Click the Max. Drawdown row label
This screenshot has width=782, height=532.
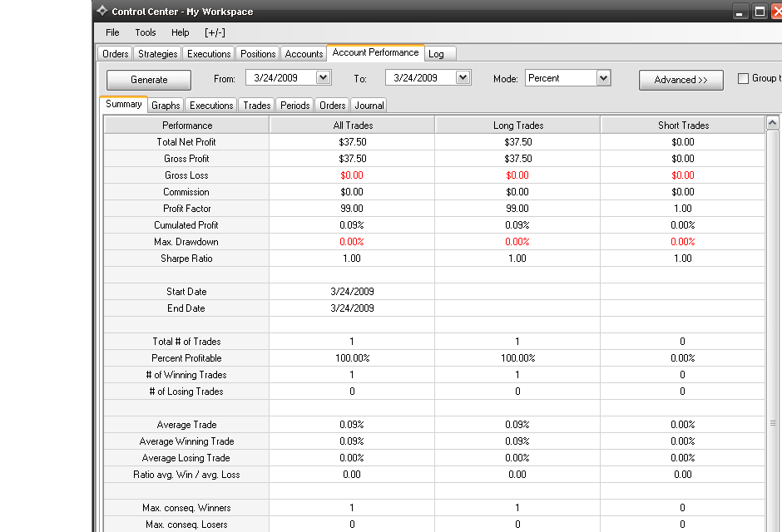point(186,242)
